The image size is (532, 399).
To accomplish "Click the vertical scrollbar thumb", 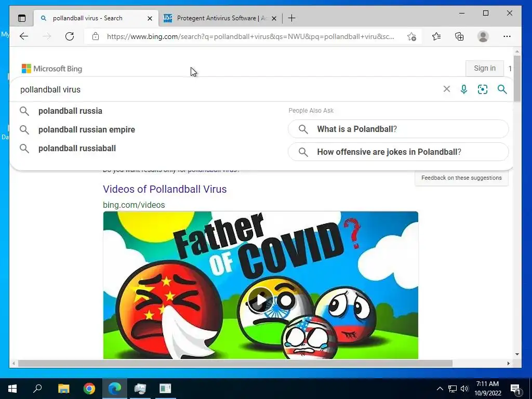I will click(x=517, y=78).
